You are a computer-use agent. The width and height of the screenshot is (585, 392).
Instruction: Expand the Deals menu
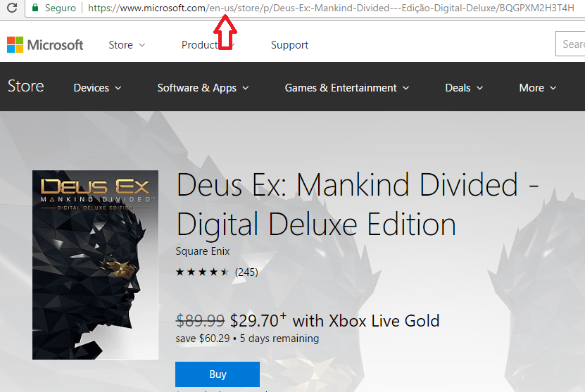[464, 88]
